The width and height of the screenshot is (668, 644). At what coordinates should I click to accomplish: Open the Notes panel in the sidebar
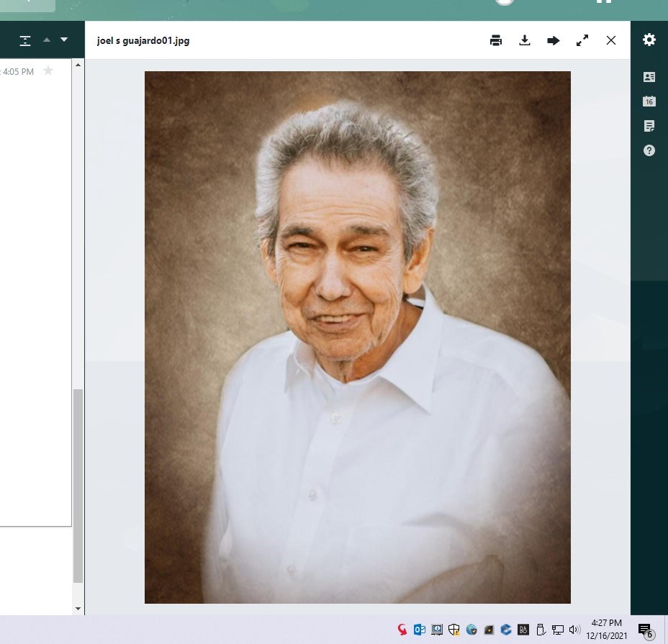(x=649, y=125)
